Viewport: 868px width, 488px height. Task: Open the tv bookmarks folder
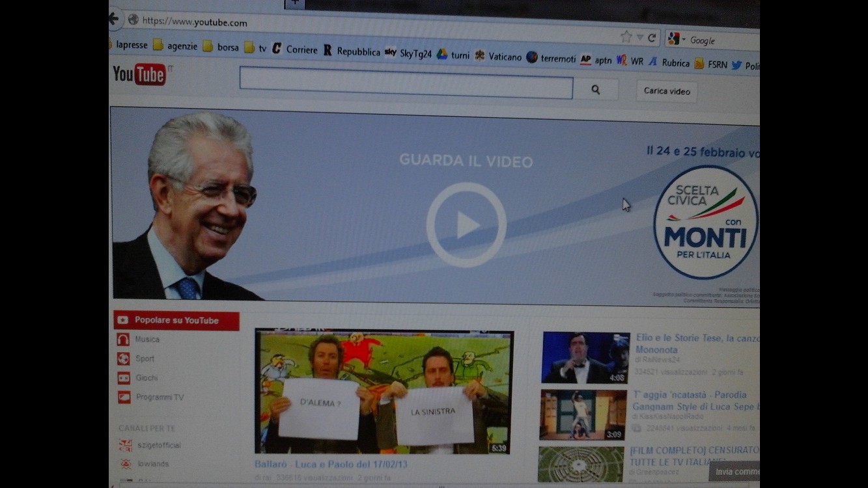pos(256,47)
